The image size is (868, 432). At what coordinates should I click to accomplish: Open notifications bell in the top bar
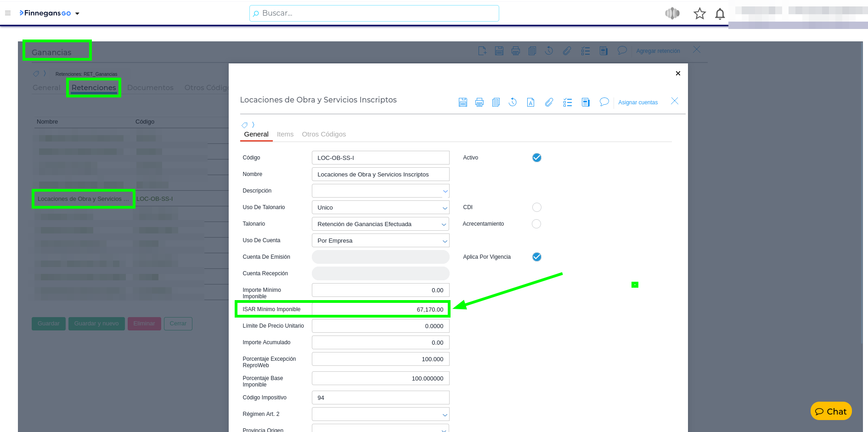point(720,14)
